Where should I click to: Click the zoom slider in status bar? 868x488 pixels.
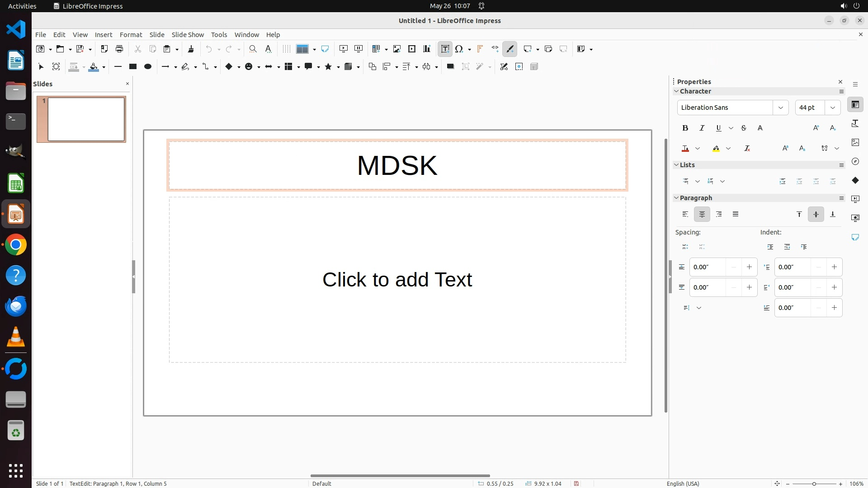(814, 484)
